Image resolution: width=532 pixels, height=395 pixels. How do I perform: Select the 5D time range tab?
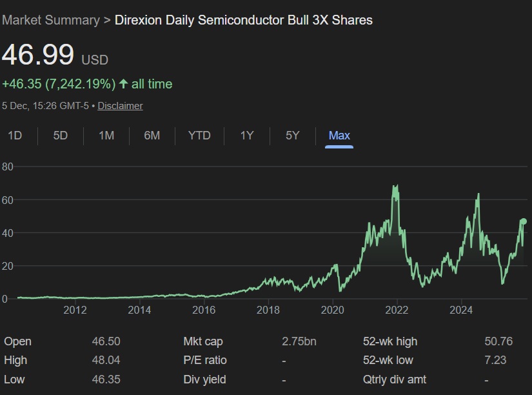(61, 136)
